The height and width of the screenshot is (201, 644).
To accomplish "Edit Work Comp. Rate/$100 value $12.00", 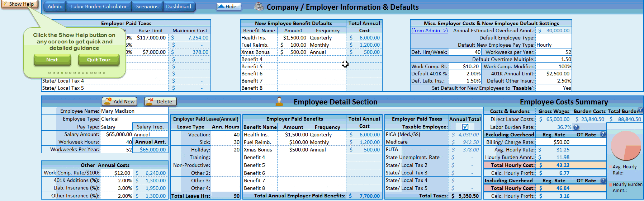I will click(117, 173).
